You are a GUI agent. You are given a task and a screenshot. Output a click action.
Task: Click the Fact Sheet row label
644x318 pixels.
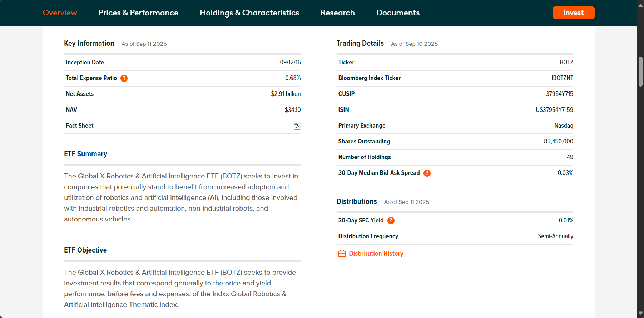click(x=80, y=126)
